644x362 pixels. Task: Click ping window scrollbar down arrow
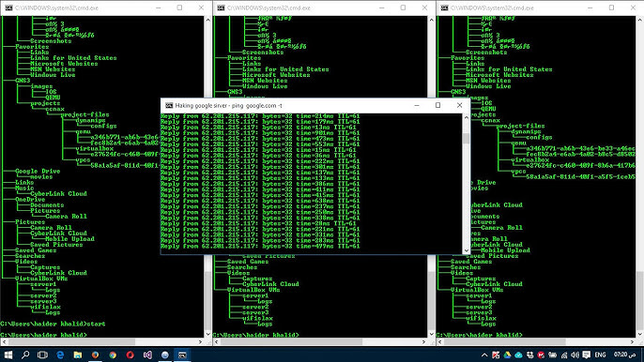(467, 250)
